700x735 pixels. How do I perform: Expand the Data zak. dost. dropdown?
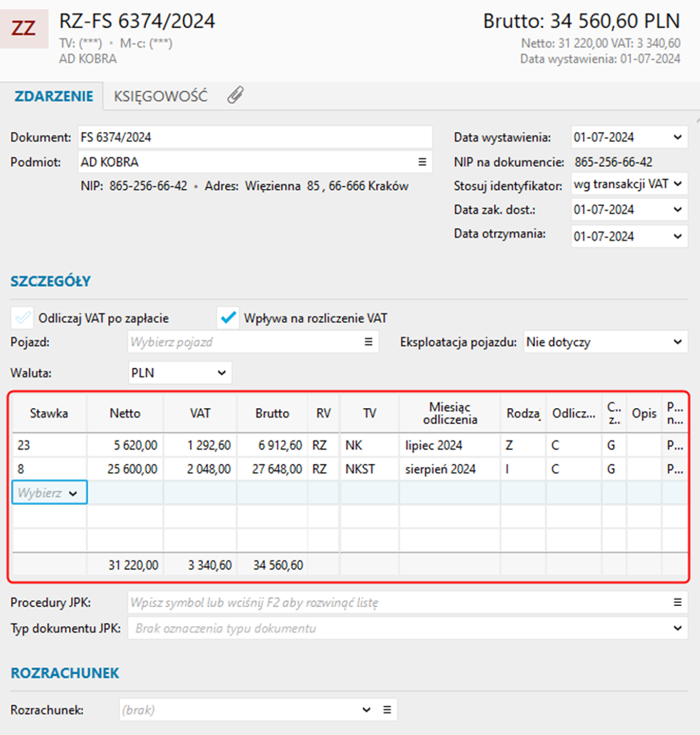(677, 210)
